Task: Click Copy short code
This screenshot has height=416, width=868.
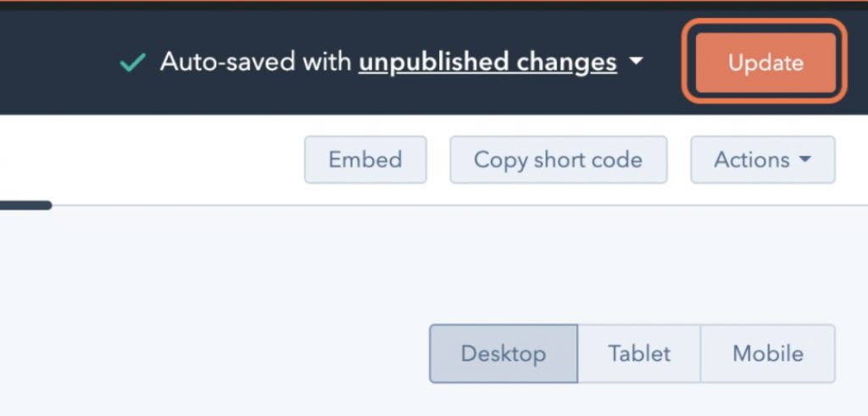Action: point(558,159)
